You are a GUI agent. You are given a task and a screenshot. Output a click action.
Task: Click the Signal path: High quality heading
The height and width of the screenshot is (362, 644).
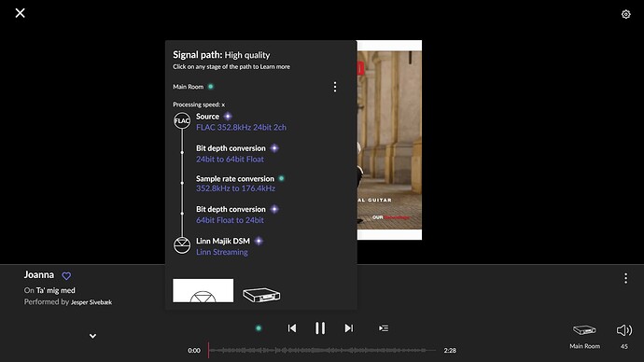click(x=221, y=55)
